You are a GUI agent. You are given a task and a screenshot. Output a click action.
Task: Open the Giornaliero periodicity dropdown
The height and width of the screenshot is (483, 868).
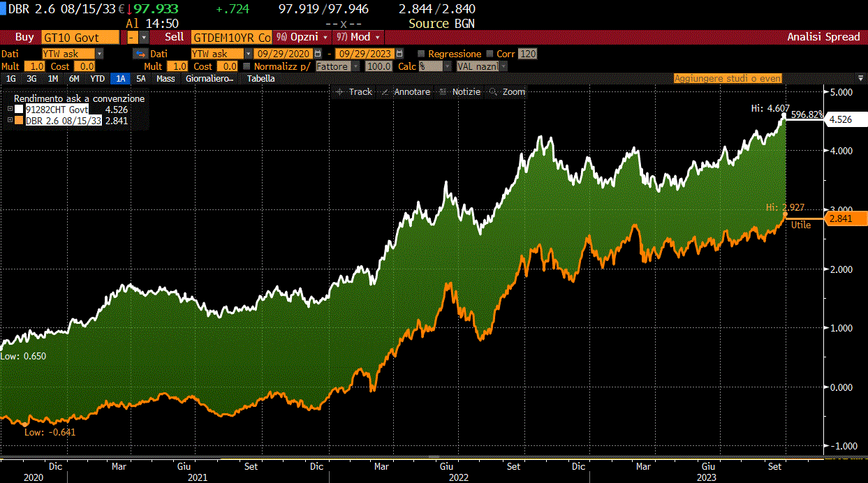209,79
